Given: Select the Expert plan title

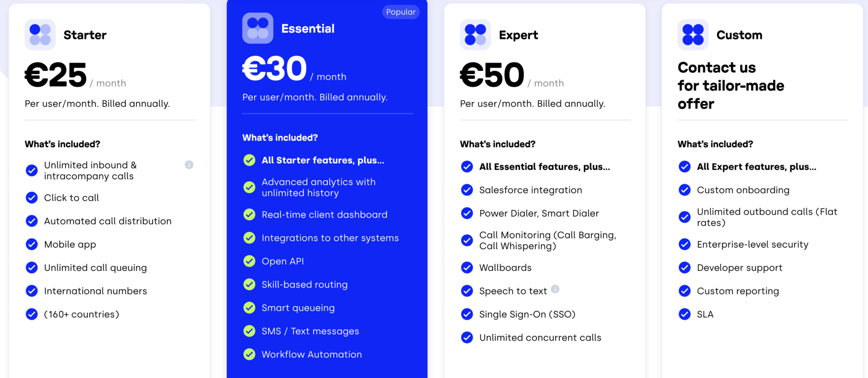Looking at the screenshot, I should [518, 35].
